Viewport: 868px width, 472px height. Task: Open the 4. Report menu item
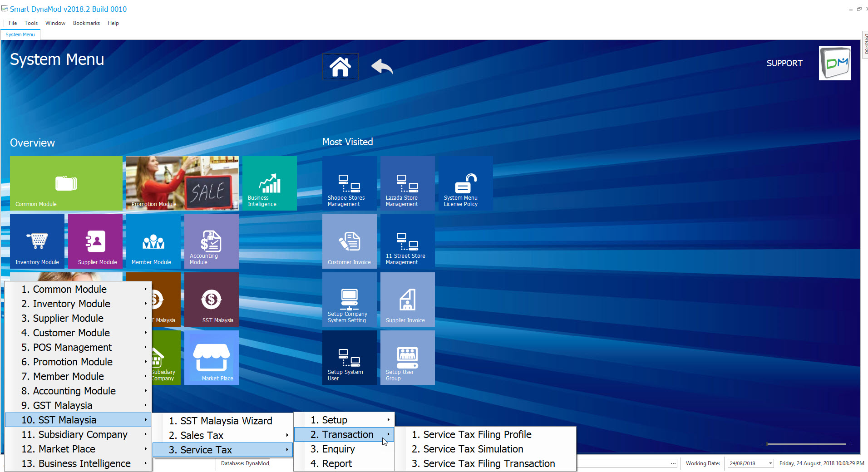point(344,463)
